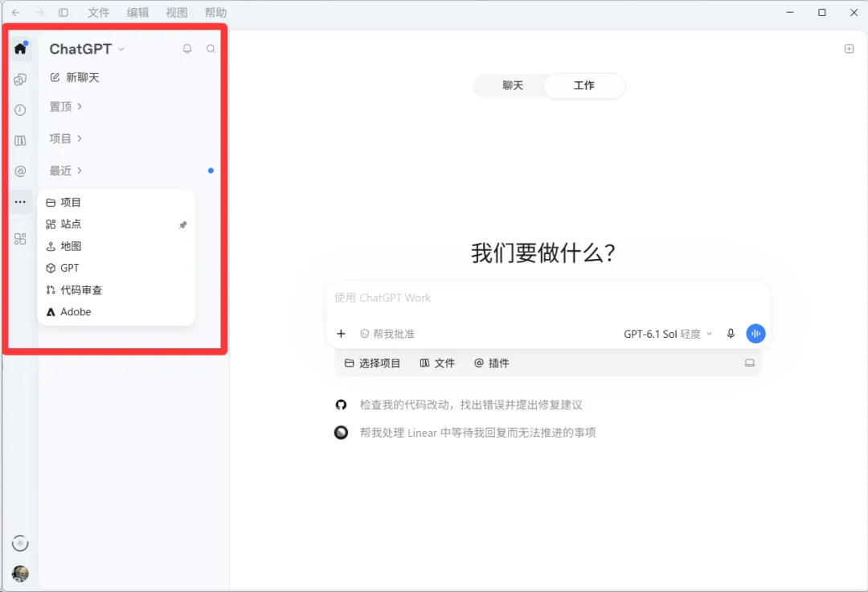Click the 帮我批准 button in the composer
Viewport: 868px width, 592px height.
(x=387, y=334)
